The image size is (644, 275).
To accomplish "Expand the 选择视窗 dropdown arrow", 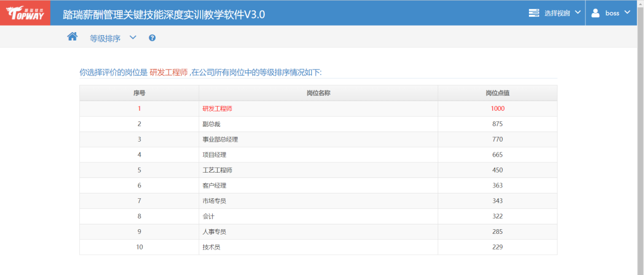I will [x=577, y=12].
